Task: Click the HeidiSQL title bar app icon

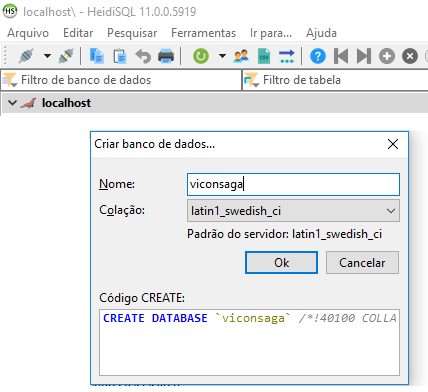Action: coord(10,11)
